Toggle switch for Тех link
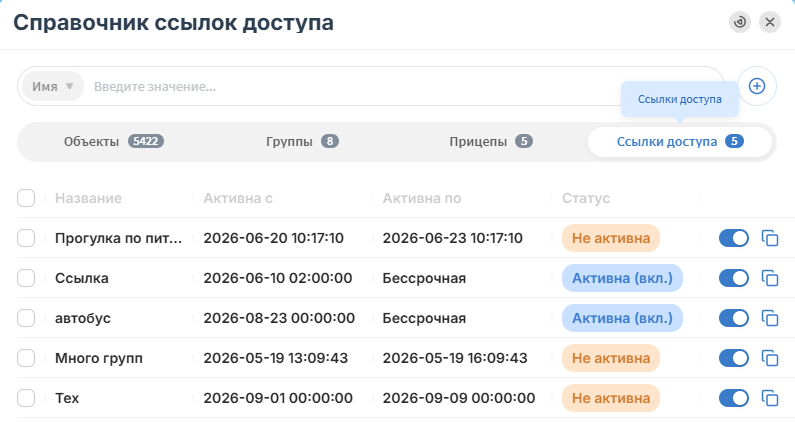 pos(734,398)
